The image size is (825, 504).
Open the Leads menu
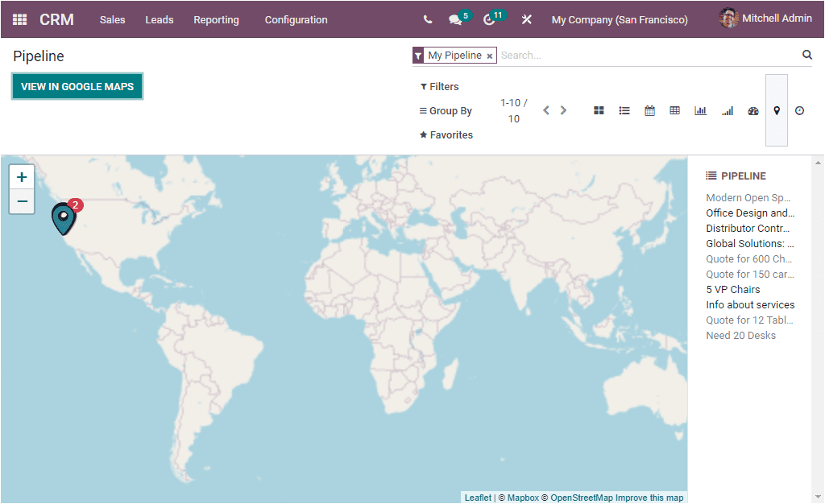[159, 19]
